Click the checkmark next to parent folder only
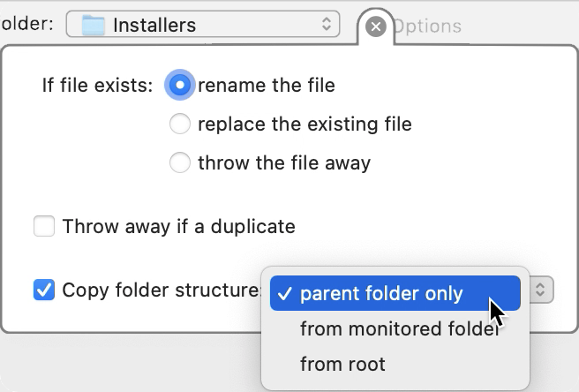This screenshot has height=392, width=579. tap(283, 294)
